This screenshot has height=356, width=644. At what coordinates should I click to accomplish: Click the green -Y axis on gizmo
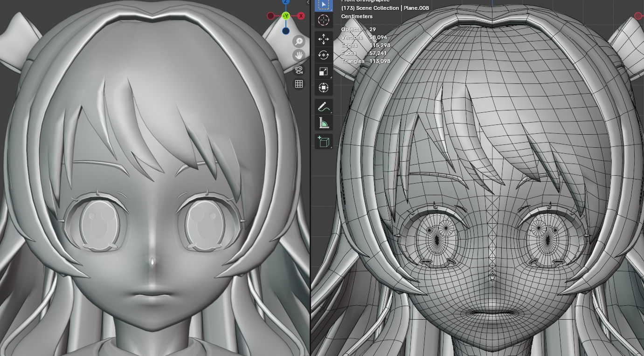point(286,16)
